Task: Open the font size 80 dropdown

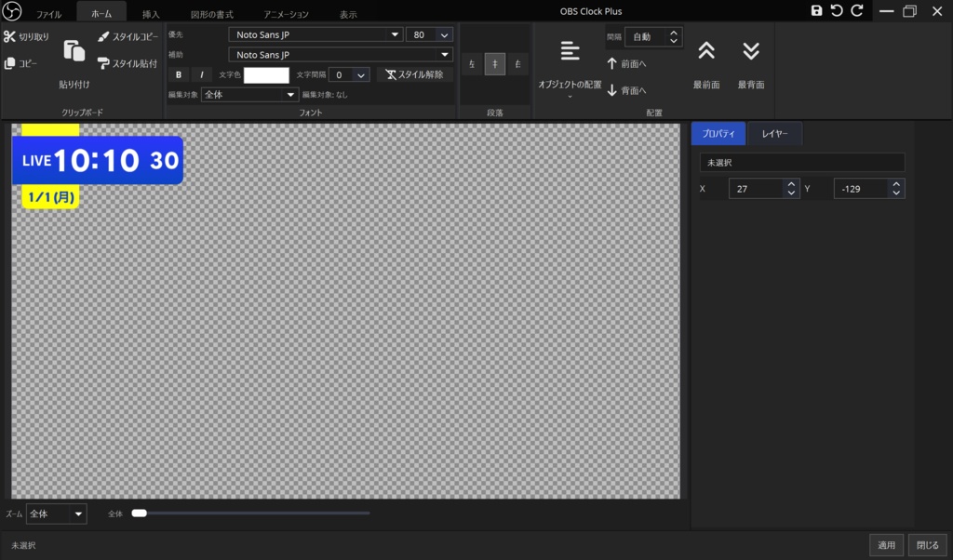Action: click(x=444, y=34)
